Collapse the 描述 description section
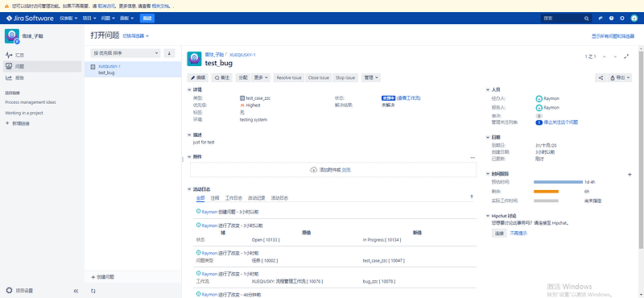Viewport: 644px width, 298px height. coord(190,135)
